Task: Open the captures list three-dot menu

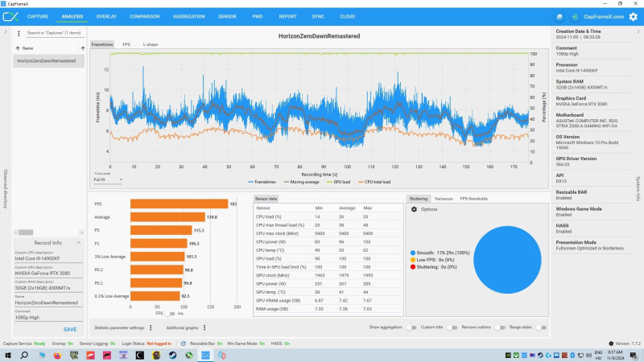Action: (19, 33)
